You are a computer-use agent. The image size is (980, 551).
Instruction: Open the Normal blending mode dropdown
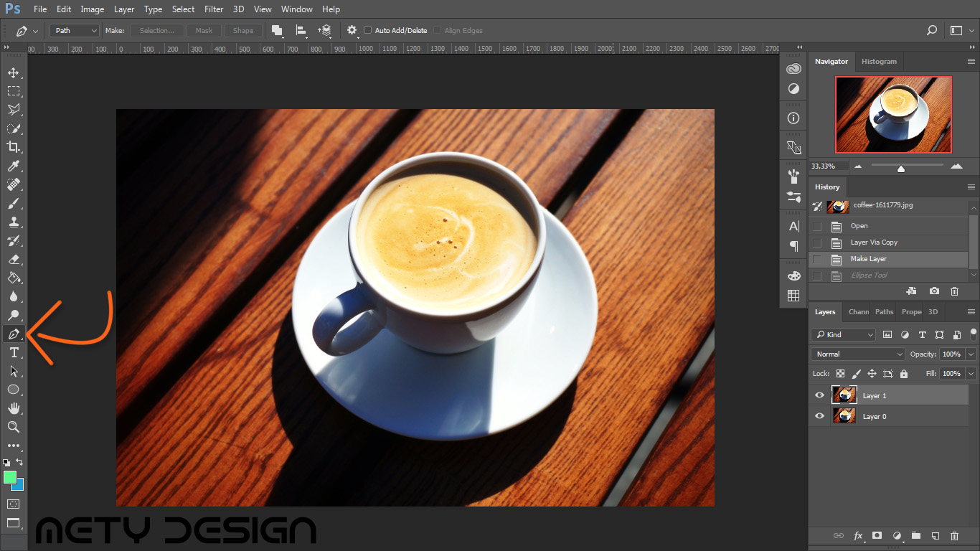pyautogui.click(x=859, y=354)
